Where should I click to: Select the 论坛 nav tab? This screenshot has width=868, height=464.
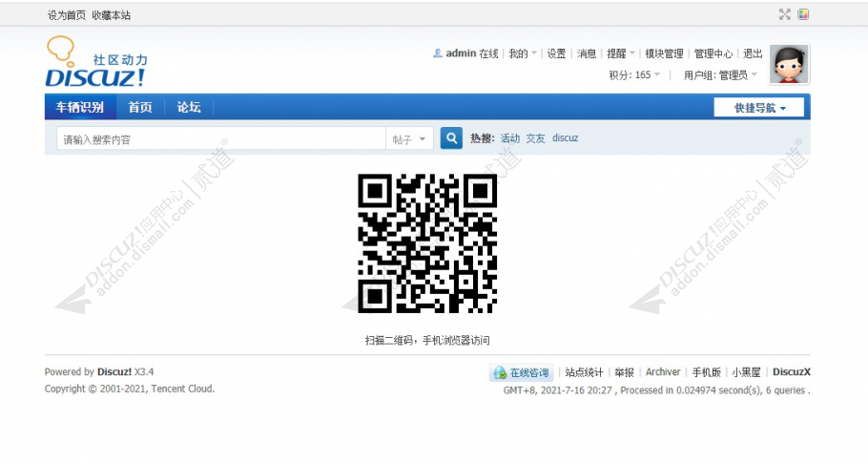point(189,107)
